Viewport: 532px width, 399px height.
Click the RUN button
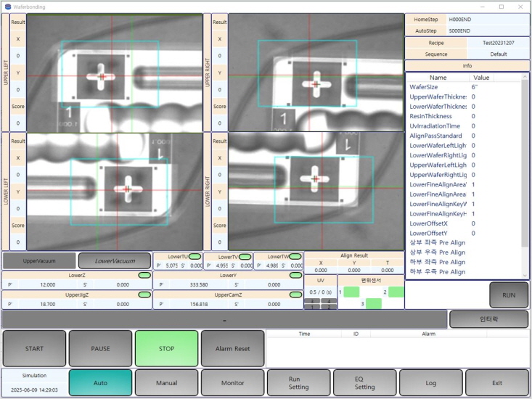(509, 295)
